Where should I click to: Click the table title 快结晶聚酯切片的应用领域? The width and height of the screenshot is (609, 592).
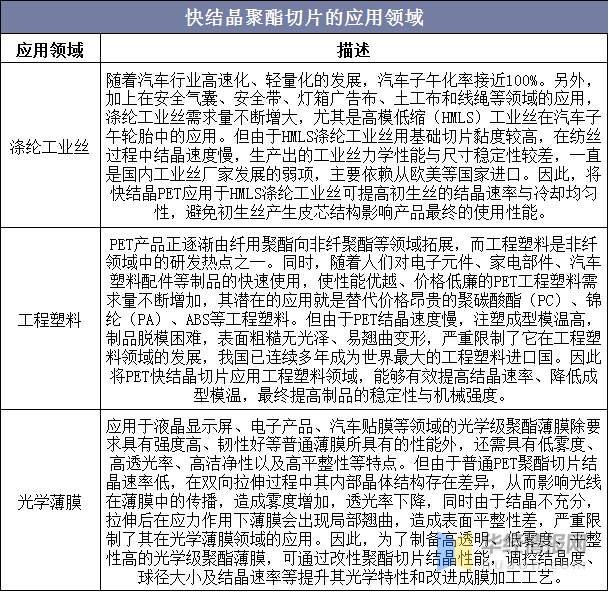click(x=304, y=18)
